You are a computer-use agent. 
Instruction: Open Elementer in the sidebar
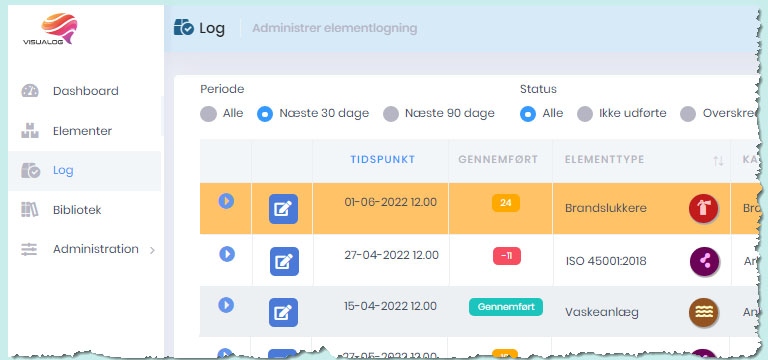pos(82,131)
